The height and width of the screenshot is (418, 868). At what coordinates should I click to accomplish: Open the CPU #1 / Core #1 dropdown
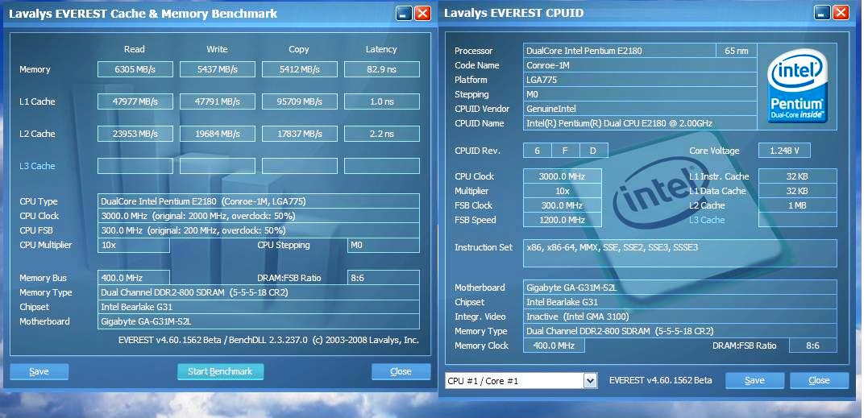590,380
